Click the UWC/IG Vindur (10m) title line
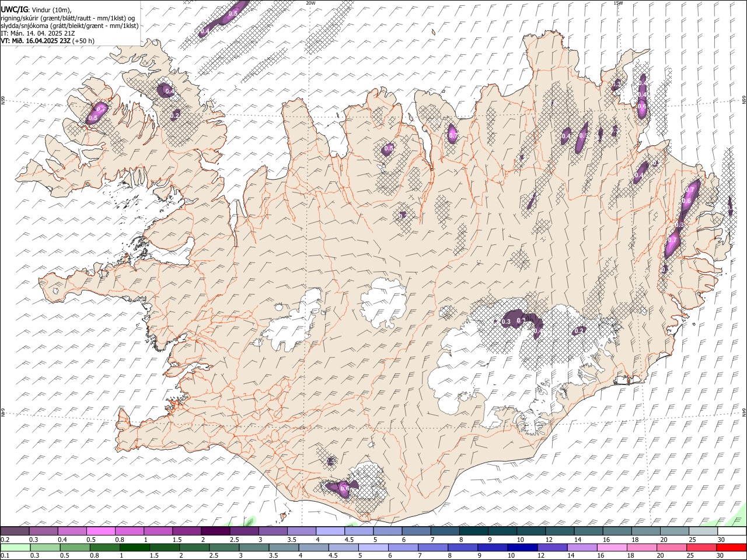The height and width of the screenshot is (560, 747). (36, 10)
